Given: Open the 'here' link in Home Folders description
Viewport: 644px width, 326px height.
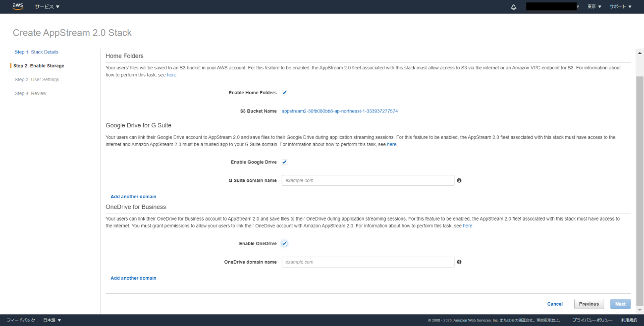Looking at the screenshot, I should coord(171,75).
